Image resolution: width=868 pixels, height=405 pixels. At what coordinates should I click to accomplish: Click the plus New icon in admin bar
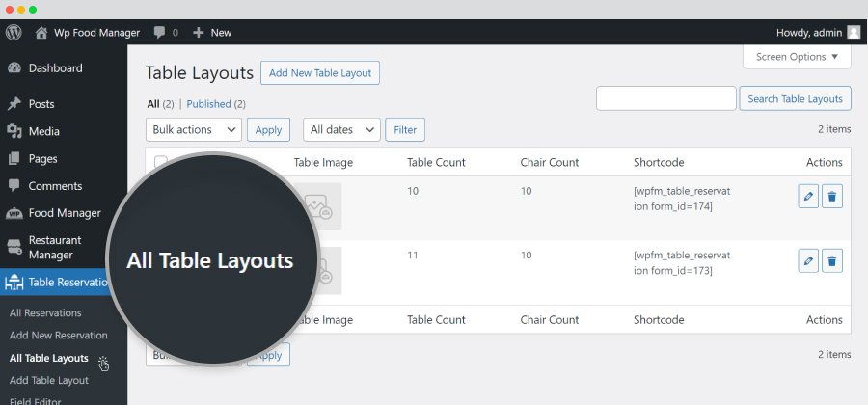coord(198,33)
